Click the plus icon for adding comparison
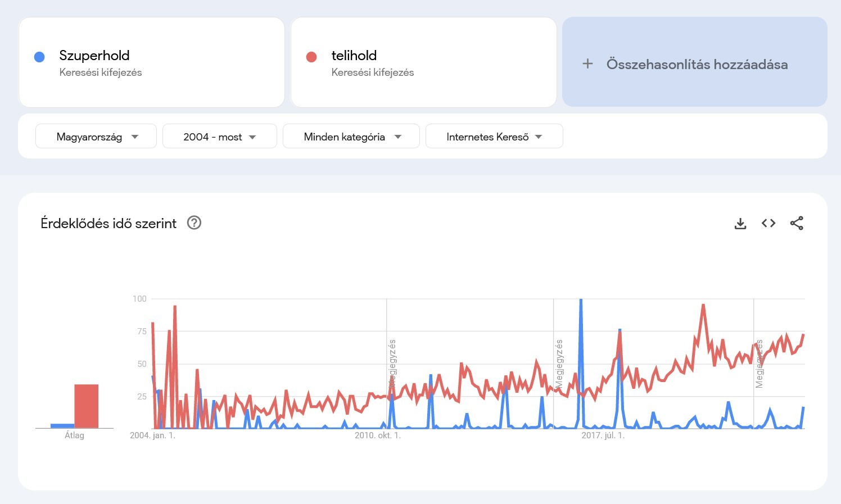Image resolution: width=841 pixels, height=504 pixels. (587, 64)
